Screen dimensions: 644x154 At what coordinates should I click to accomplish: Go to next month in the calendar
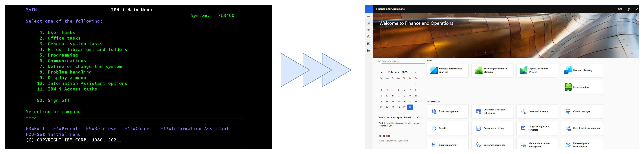click(x=415, y=72)
